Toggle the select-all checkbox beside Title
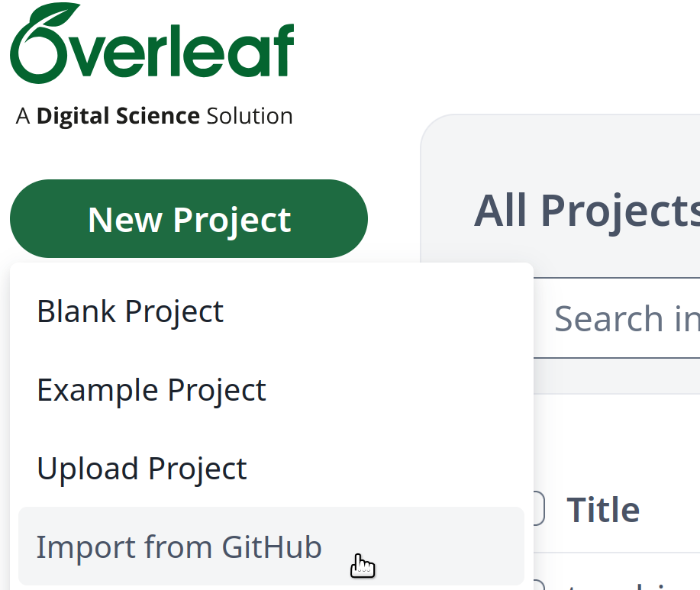This screenshot has width=700, height=590. click(537, 508)
